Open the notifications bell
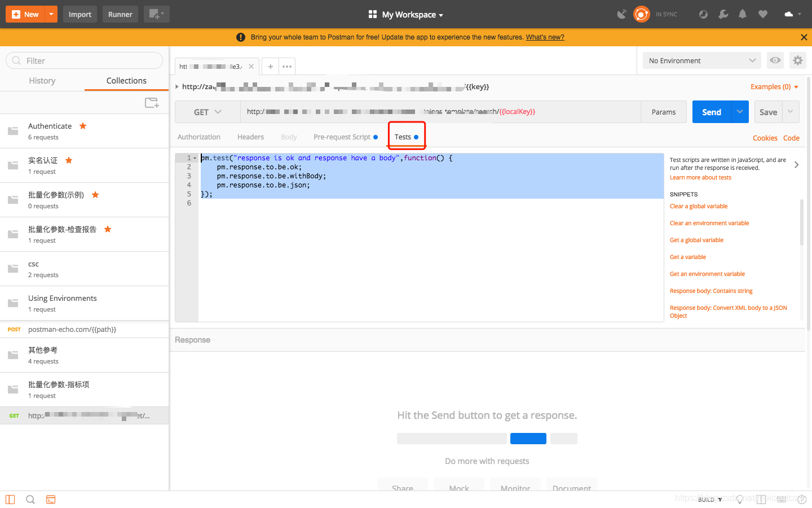The width and height of the screenshot is (812, 508). pos(743,14)
